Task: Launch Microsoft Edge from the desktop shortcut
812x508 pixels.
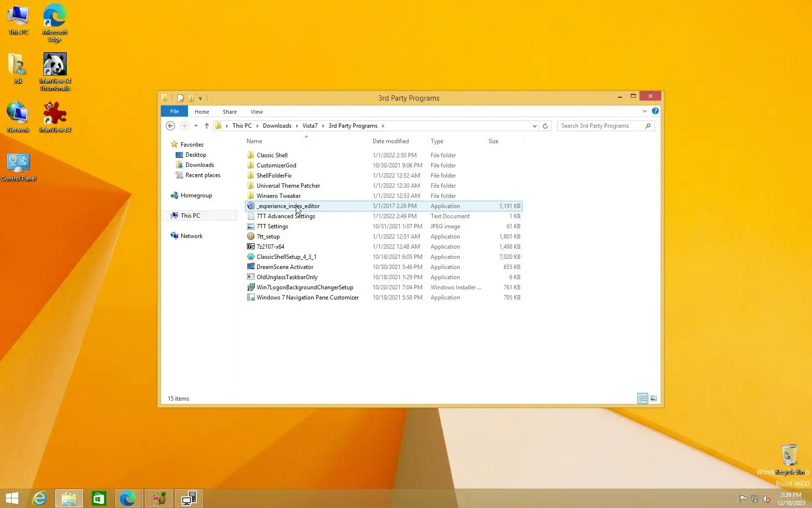Action: [x=55, y=23]
